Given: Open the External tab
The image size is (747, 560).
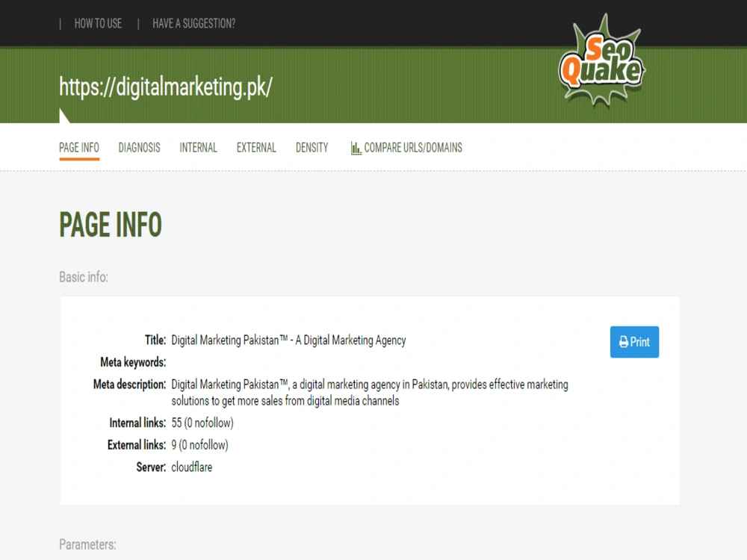Looking at the screenshot, I should tap(256, 148).
